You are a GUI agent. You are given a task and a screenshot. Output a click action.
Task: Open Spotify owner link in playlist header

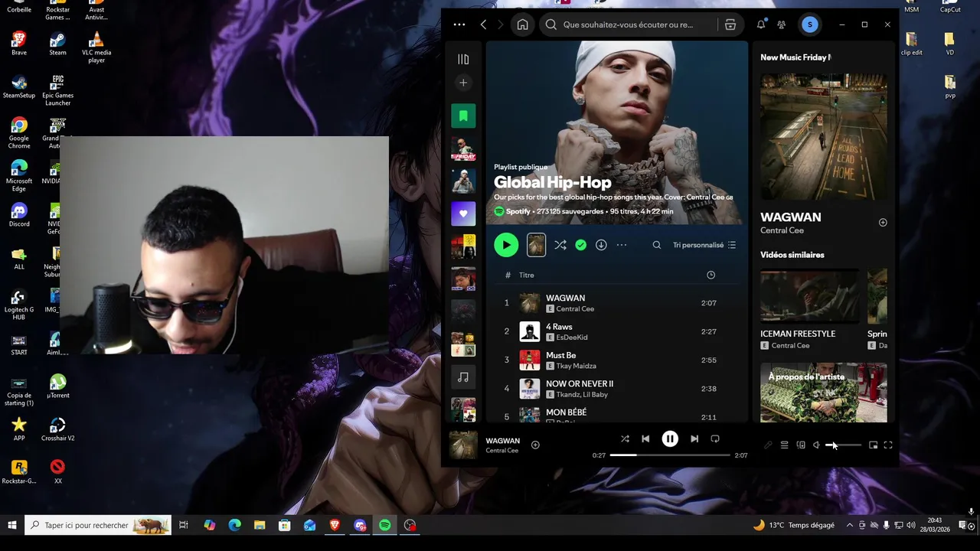(x=518, y=211)
